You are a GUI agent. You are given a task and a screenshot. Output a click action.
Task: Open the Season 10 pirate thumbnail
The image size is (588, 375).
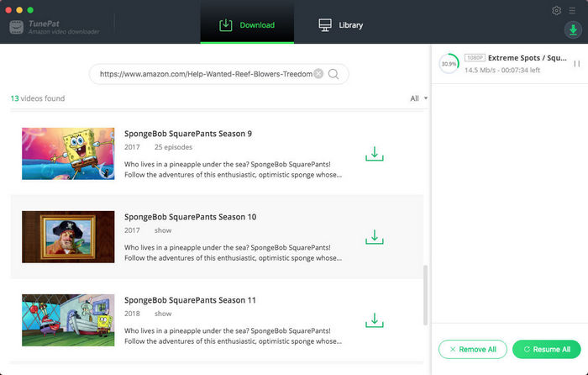pos(68,237)
